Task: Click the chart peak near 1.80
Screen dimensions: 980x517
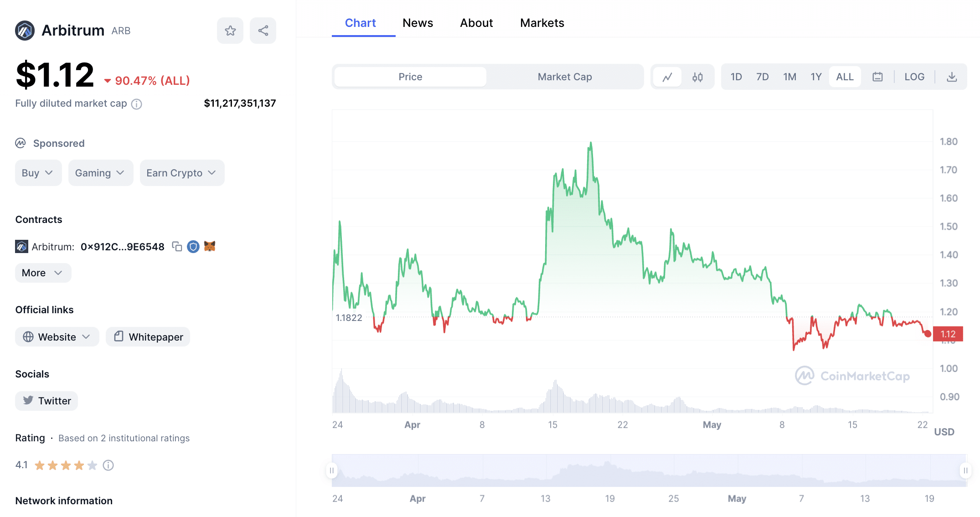Action: 591,143
